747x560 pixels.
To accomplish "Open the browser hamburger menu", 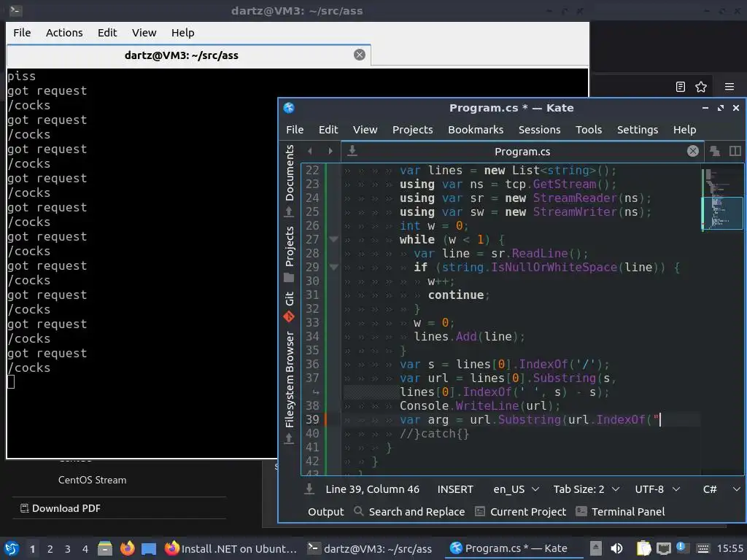I will point(729,87).
